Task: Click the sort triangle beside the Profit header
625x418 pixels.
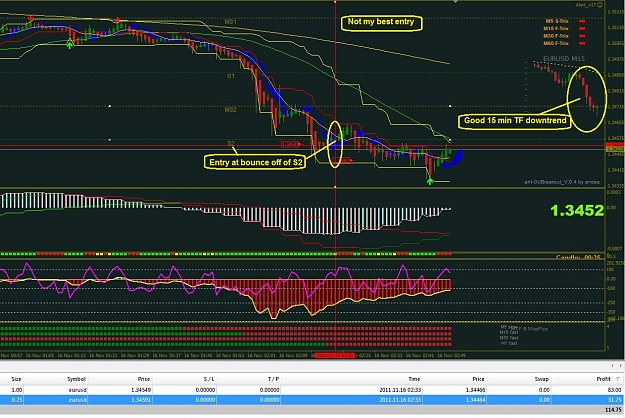Action: 618,379
